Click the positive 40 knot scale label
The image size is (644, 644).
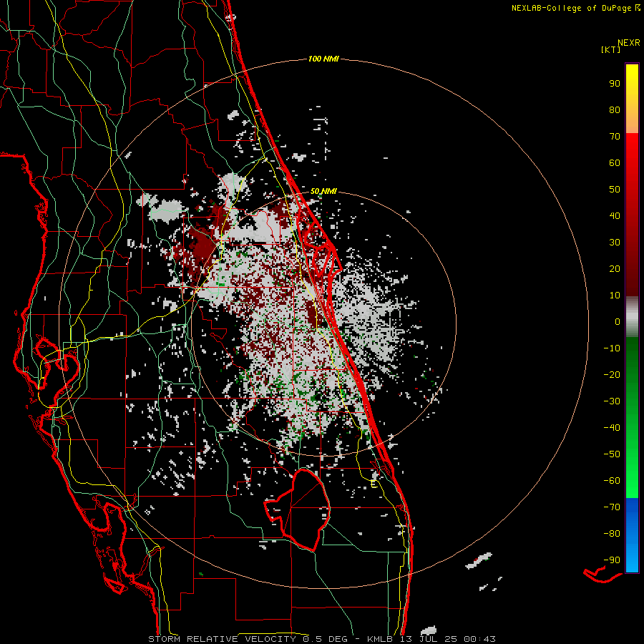pos(615,215)
